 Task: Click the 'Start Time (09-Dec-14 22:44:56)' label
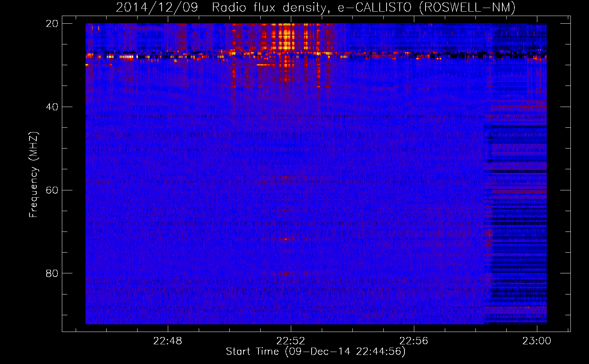click(316, 352)
